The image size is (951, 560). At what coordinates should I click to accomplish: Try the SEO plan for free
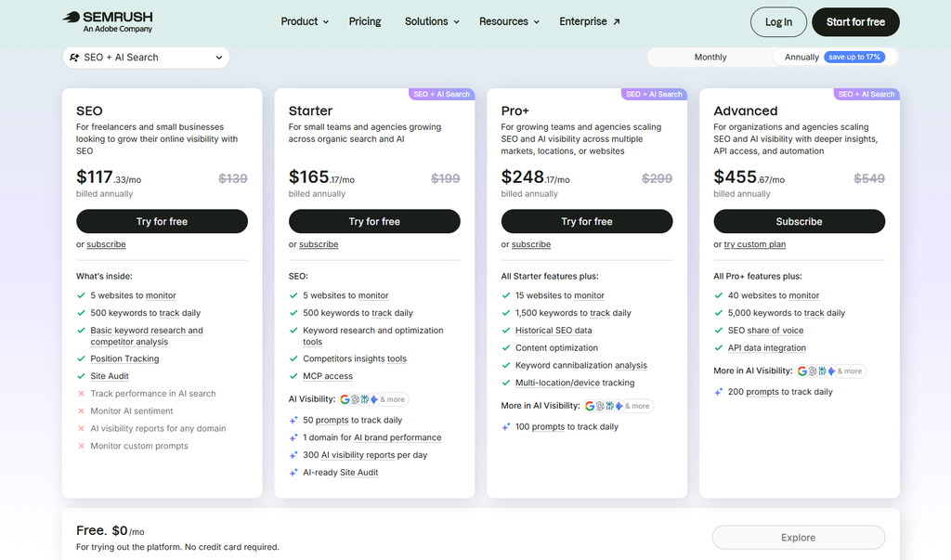coord(162,221)
